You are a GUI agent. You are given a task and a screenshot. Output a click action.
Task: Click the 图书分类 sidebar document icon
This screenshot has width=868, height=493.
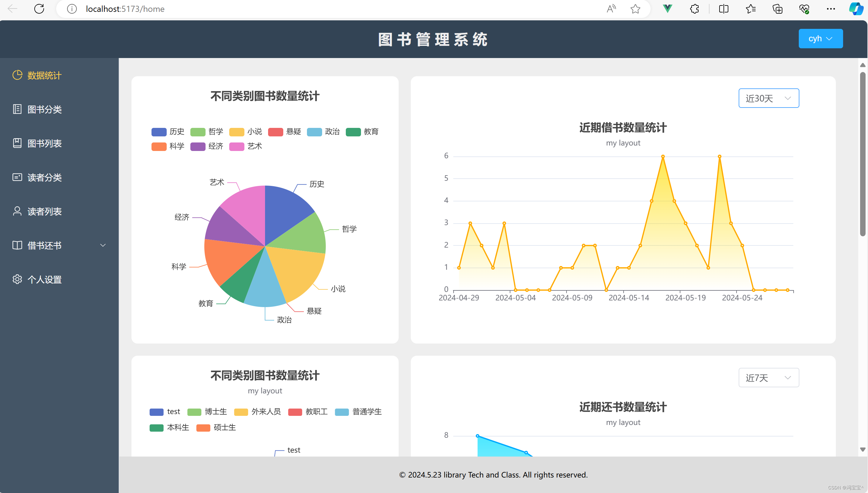[x=17, y=109]
